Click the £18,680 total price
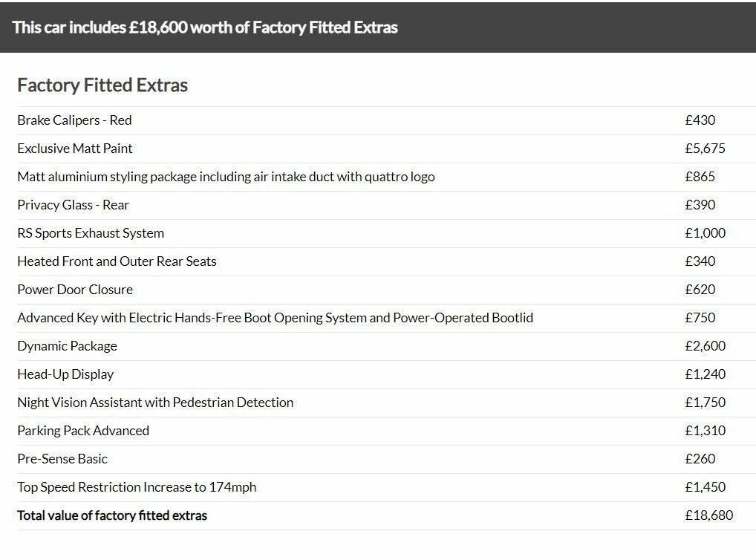The image size is (756, 557). click(x=708, y=515)
